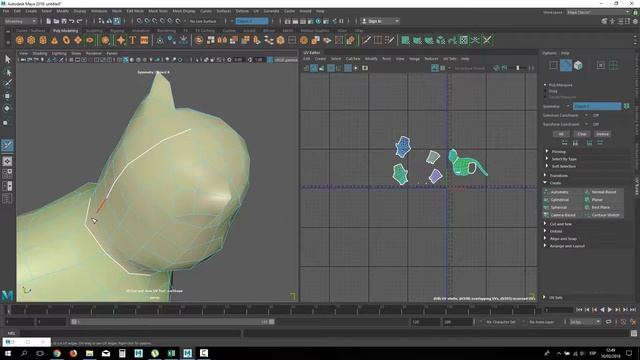Select the Drag radio option
This screenshot has width=640, height=360.
pyautogui.click(x=545, y=91)
